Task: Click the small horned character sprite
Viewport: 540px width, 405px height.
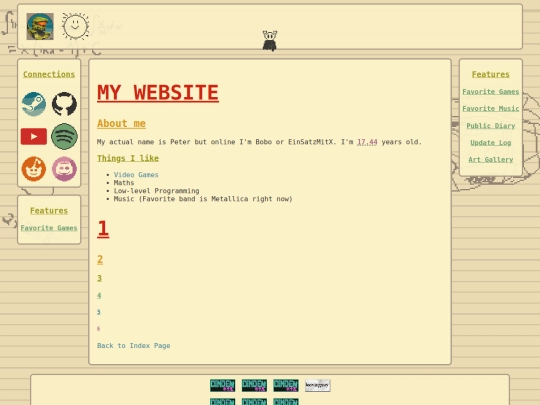Action: point(270,41)
